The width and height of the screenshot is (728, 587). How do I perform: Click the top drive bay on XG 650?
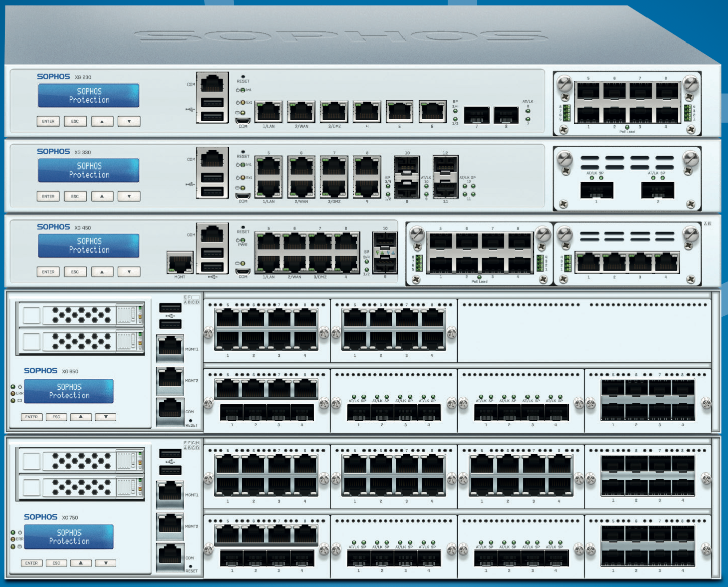pyautogui.click(x=80, y=315)
